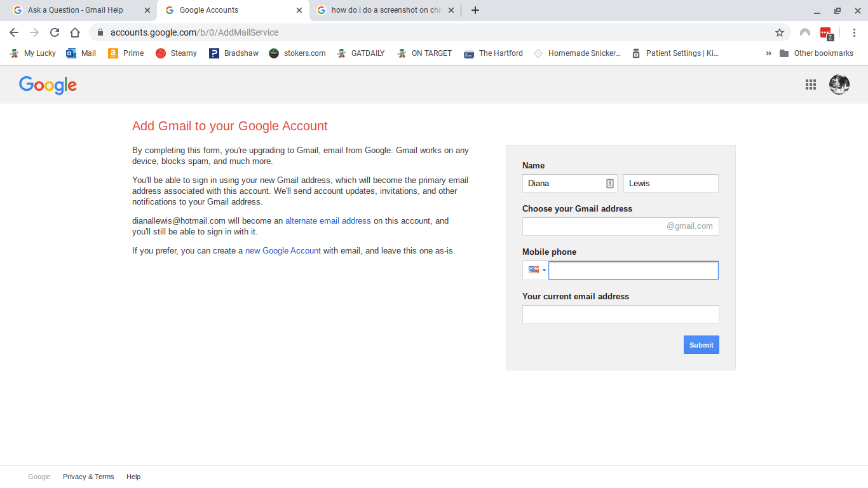Open the Google apps grid
The image size is (868, 488).
(x=811, y=85)
